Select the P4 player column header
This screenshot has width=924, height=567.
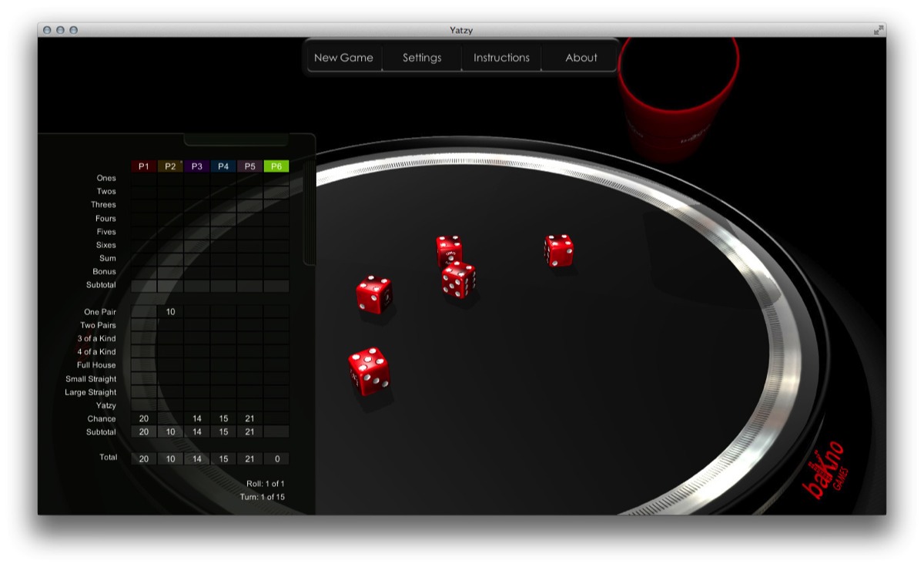click(223, 166)
